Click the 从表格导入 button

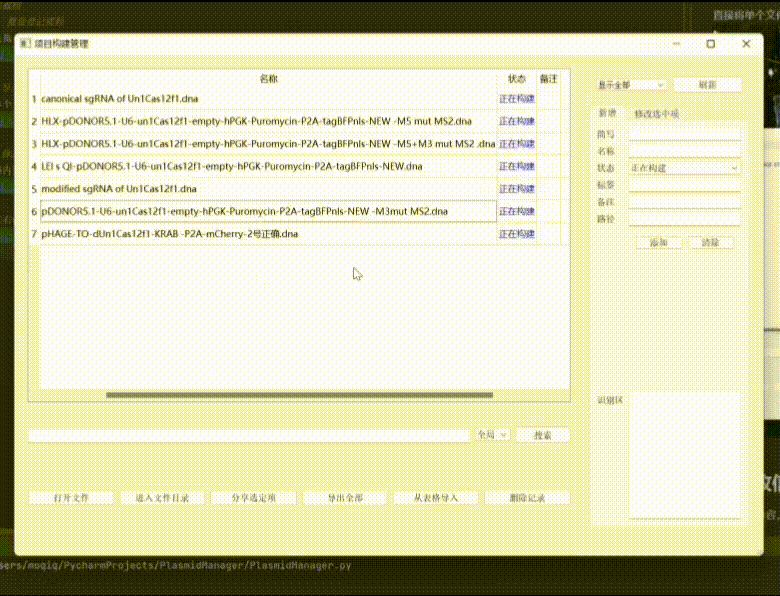436,497
